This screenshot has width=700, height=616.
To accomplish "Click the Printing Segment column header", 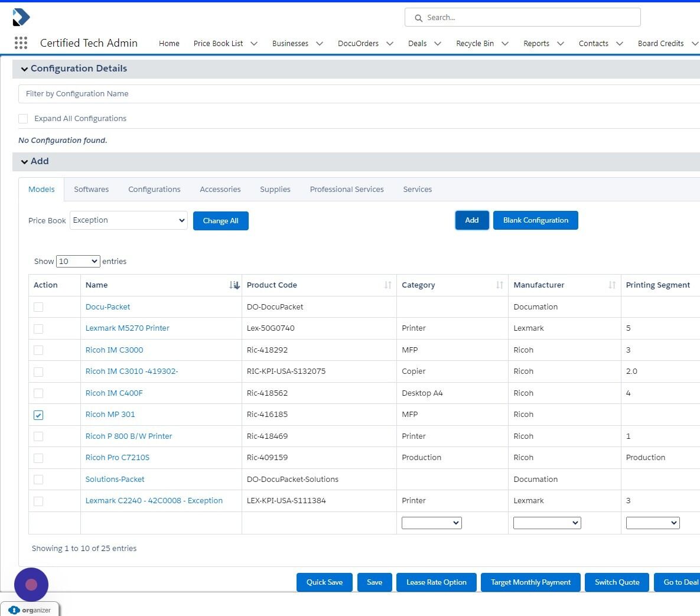I will click(x=657, y=285).
